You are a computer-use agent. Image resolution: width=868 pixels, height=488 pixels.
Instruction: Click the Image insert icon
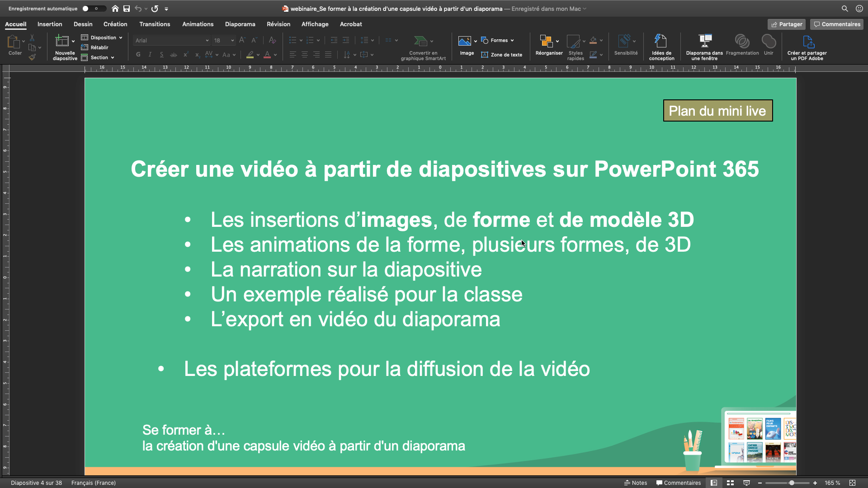point(464,41)
